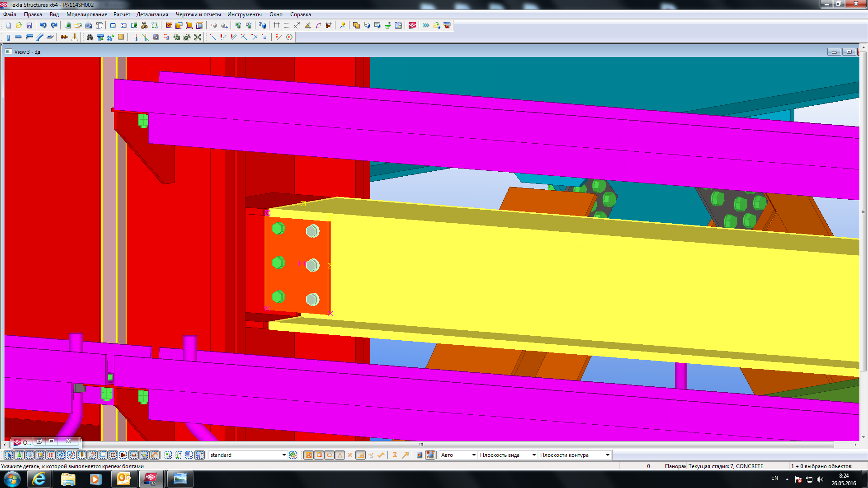Click the Open folder toolbar icon
Image resolution: width=868 pixels, height=488 pixels.
19,26
